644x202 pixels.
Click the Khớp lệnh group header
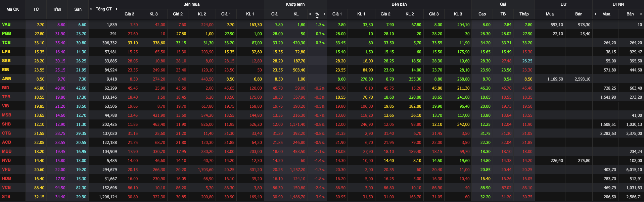(x=295, y=4)
